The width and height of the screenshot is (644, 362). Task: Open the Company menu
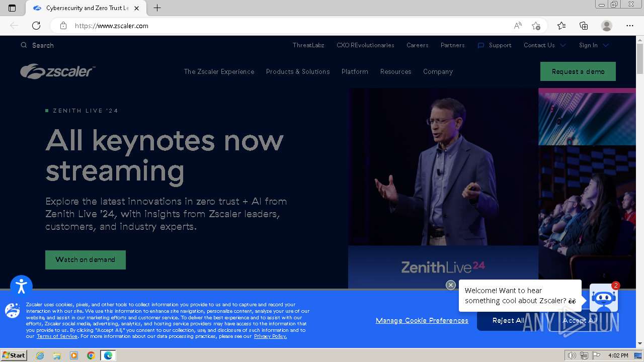click(x=438, y=71)
